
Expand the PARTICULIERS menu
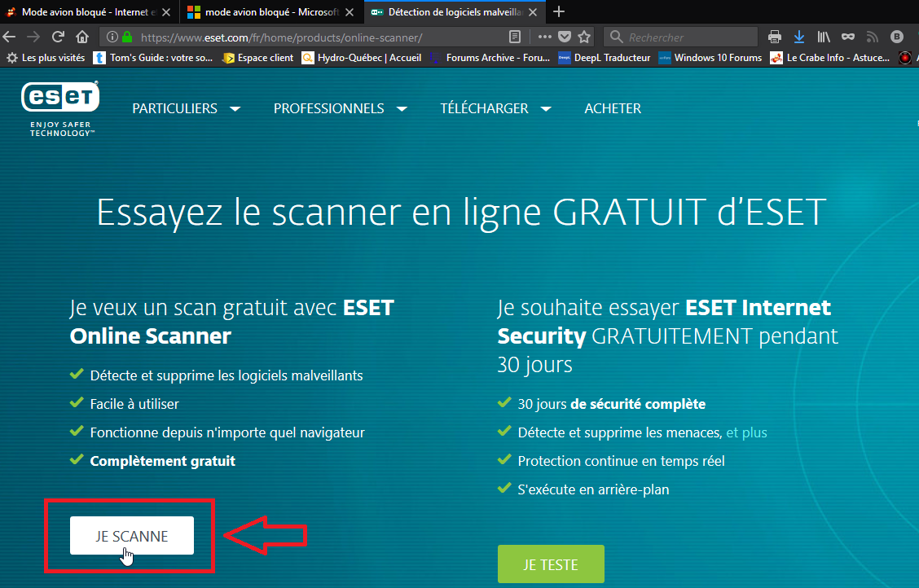(187, 108)
